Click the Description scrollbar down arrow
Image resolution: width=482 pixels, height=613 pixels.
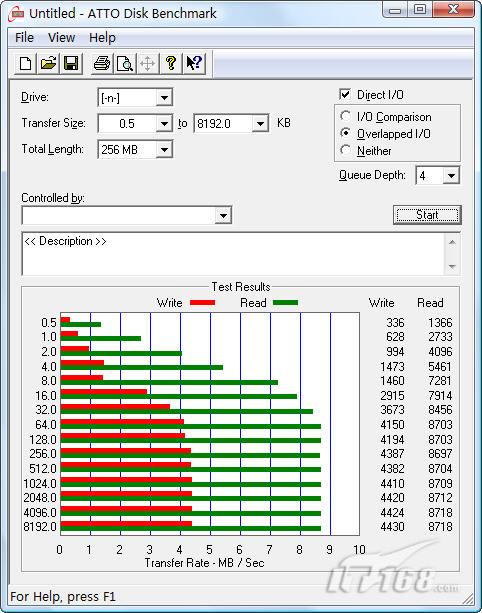452,266
